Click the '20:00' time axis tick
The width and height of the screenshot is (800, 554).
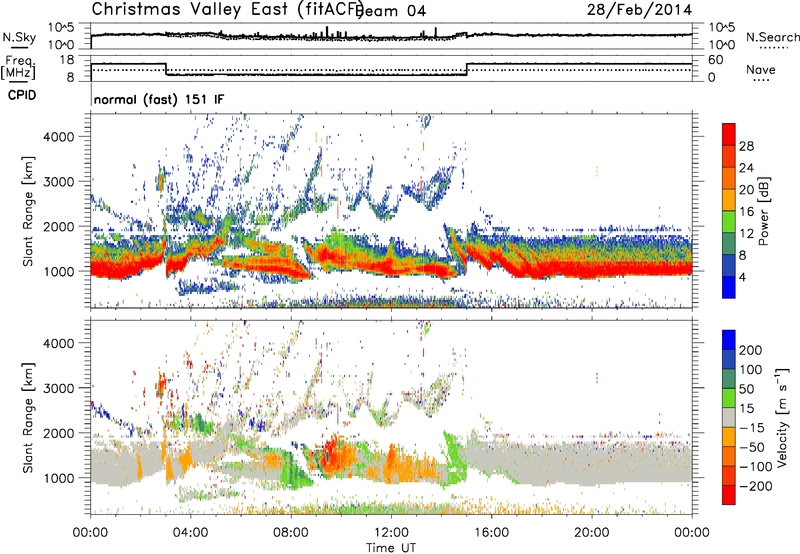592,533
